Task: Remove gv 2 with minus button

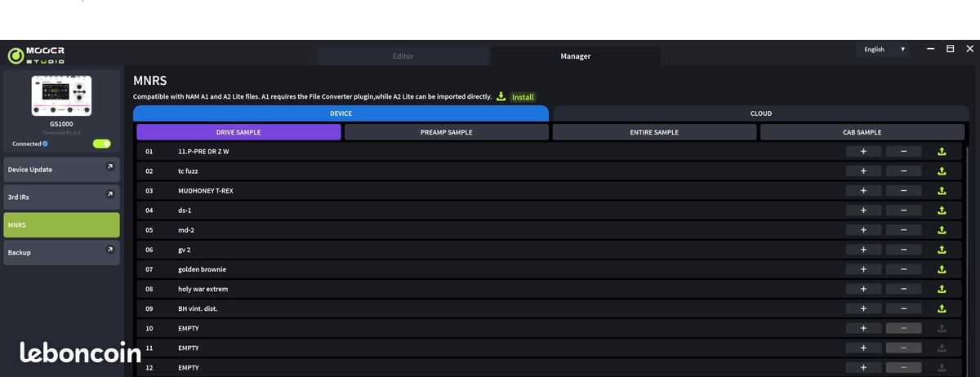Action: [x=903, y=250]
